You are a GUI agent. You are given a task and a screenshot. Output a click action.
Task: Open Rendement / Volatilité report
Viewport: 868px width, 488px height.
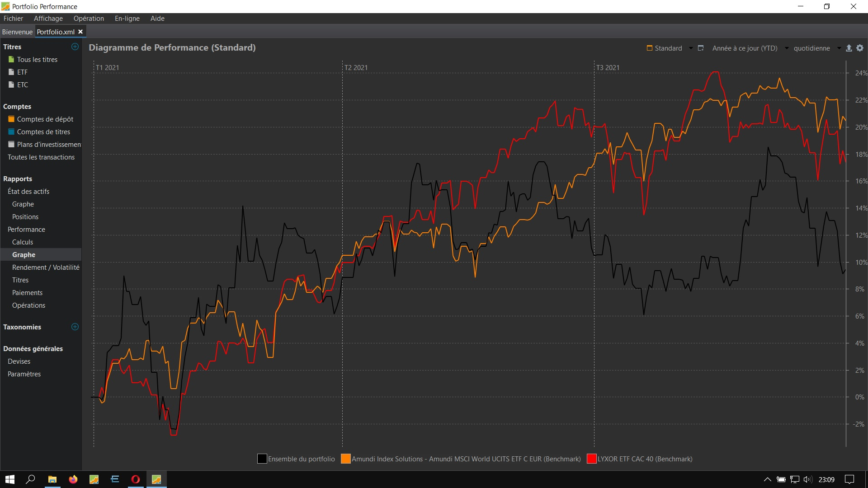[46, 267]
